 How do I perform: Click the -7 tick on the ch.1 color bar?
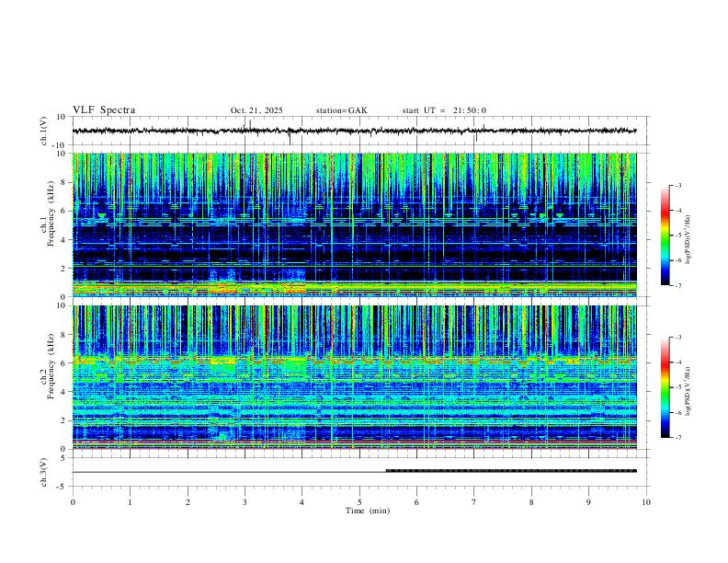[677, 285]
